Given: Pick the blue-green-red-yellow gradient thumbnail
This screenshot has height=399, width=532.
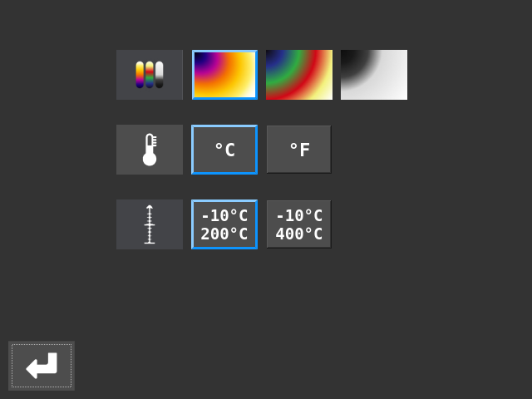Looking at the screenshot, I should click(x=299, y=75).
